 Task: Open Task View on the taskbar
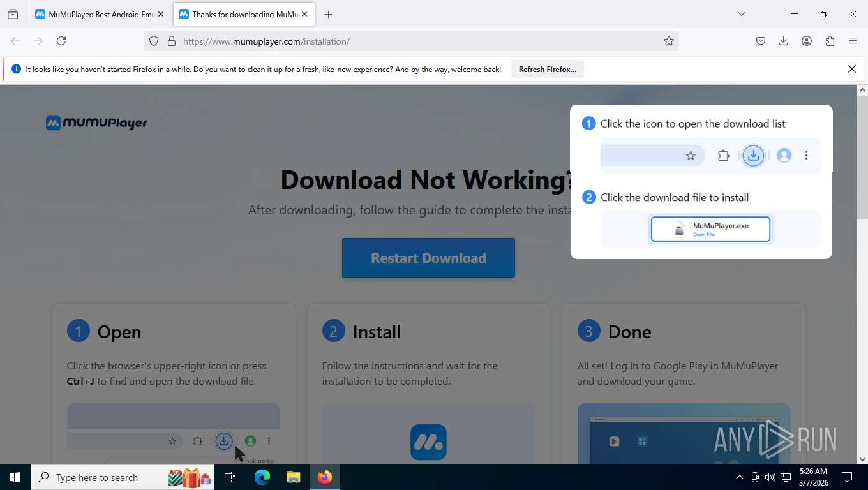click(x=230, y=477)
